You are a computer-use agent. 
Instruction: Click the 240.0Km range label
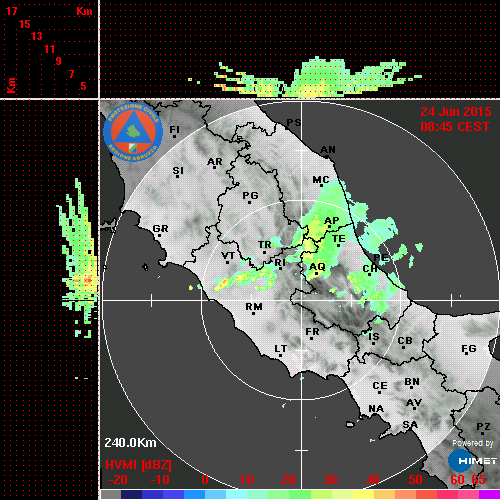coord(130,443)
